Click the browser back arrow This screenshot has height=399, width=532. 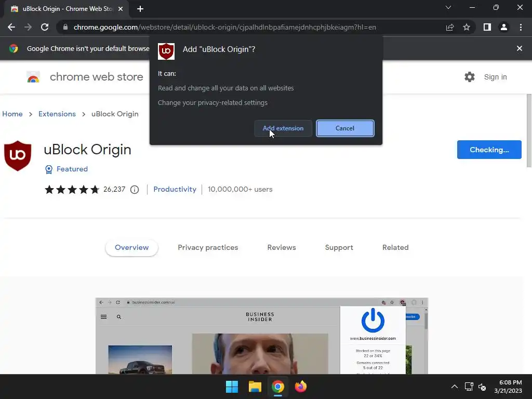pos(11,27)
